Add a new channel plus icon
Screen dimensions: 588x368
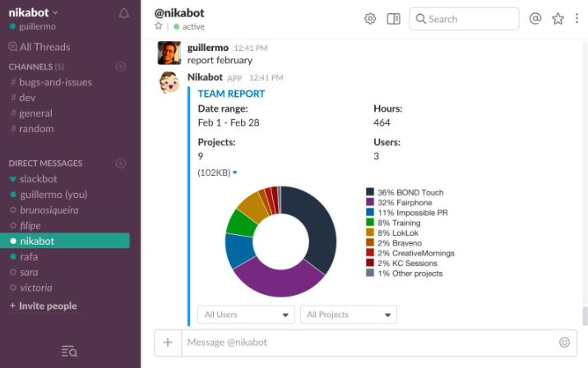pos(121,67)
